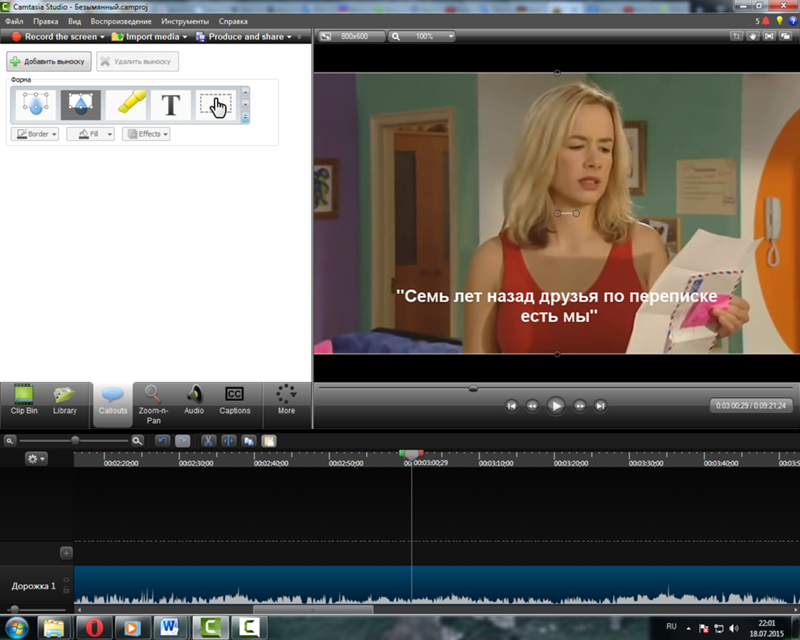Open the Produce and share dropdown arrow

289,37
